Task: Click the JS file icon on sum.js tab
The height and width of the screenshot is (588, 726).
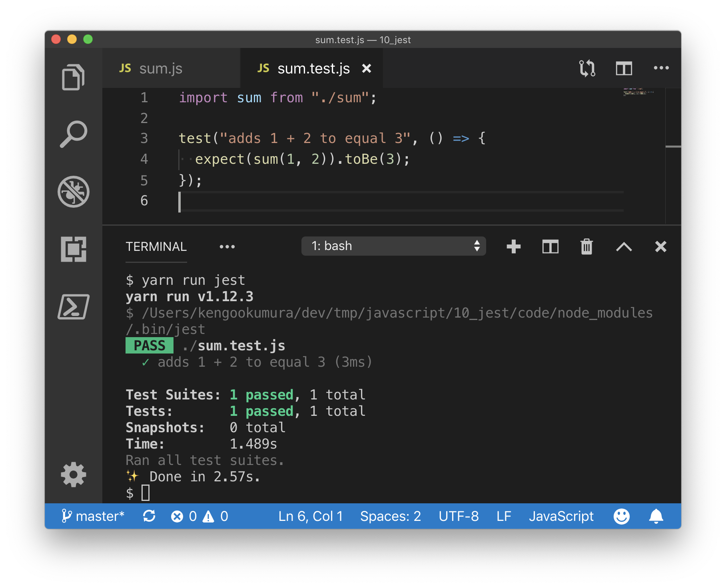Action: [x=125, y=68]
